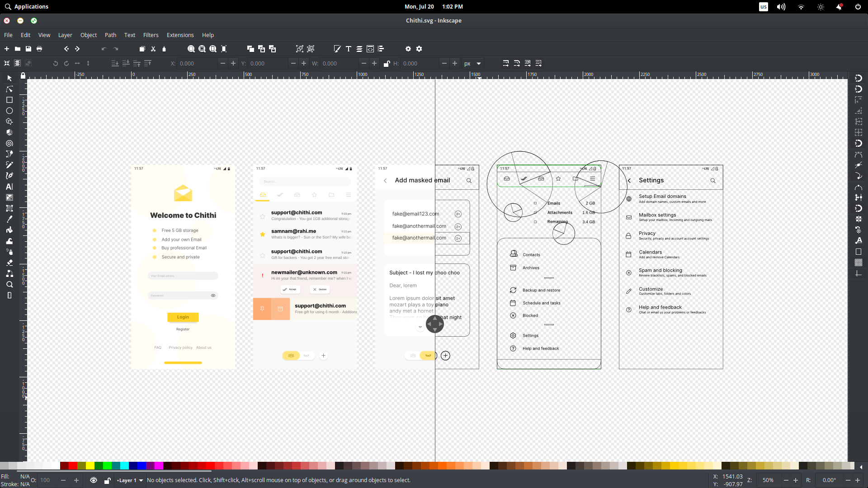Viewport: 868px width, 488px height.
Task: Toggle width-height ratio lock
Action: [x=387, y=63]
